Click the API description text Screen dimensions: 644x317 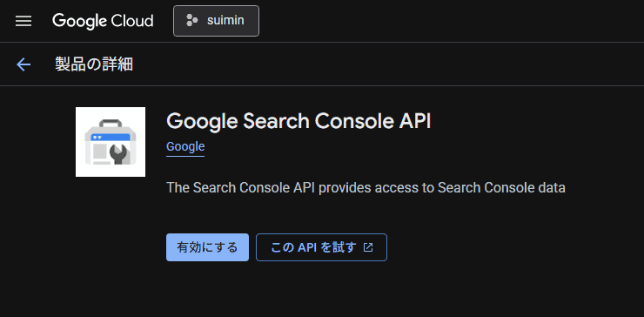(366, 188)
